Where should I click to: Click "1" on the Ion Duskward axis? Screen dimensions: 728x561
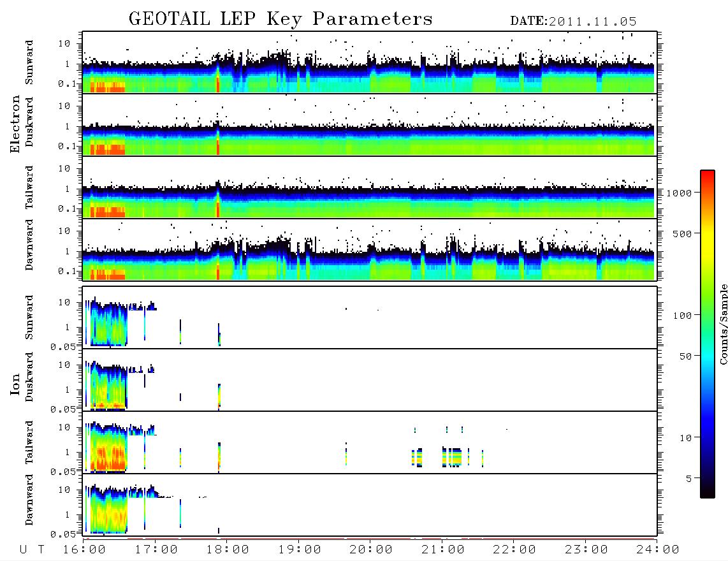click(68, 390)
